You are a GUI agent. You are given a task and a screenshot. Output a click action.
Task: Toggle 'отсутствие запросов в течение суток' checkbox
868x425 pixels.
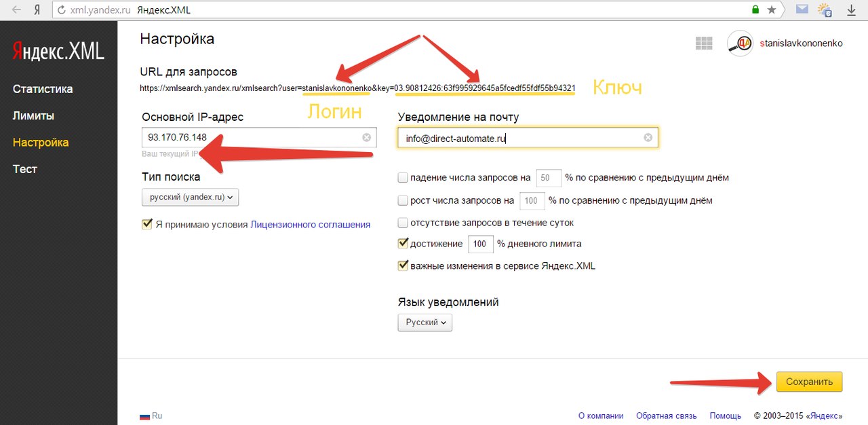click(x=403, y=223)
